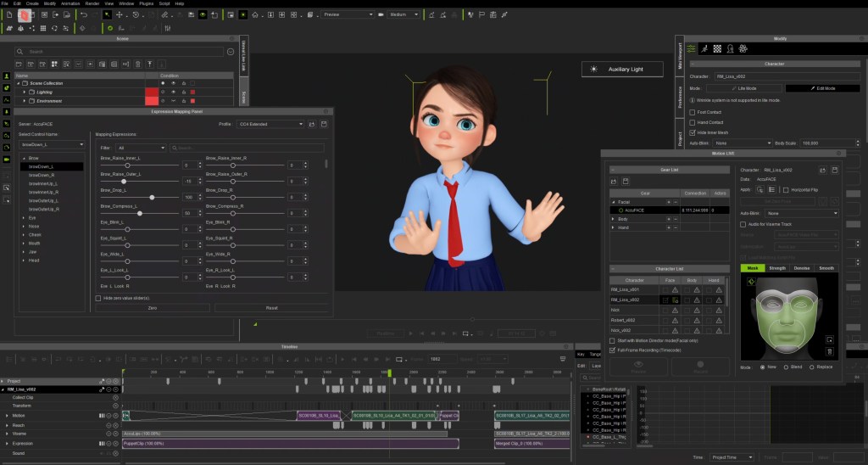Screen dimensions: 868x465
Task: Click the warning triangle in Nick's Face column
Action: pos(675,310)
